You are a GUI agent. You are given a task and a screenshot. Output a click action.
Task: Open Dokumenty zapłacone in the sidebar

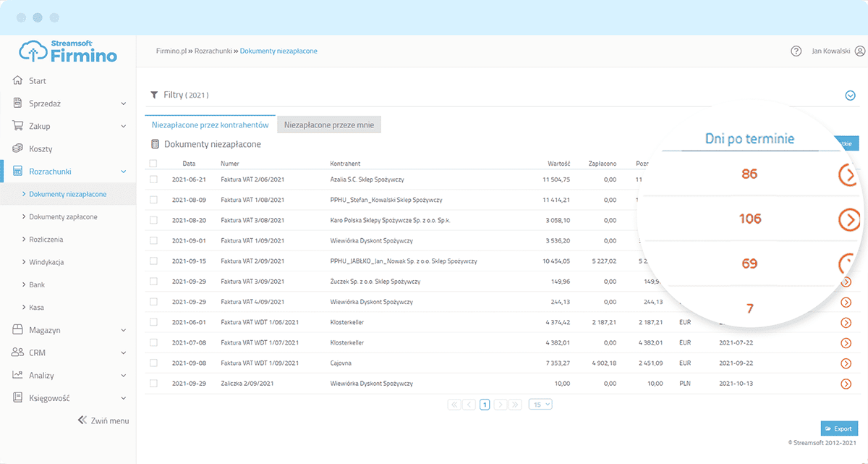pyautogui.click(x=63, y=216)
